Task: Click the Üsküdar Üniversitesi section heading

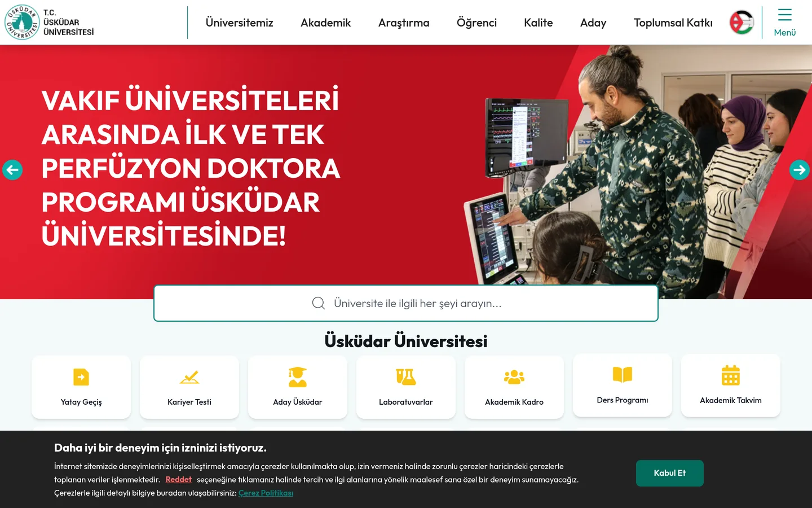Action: (x=406, y=341)
